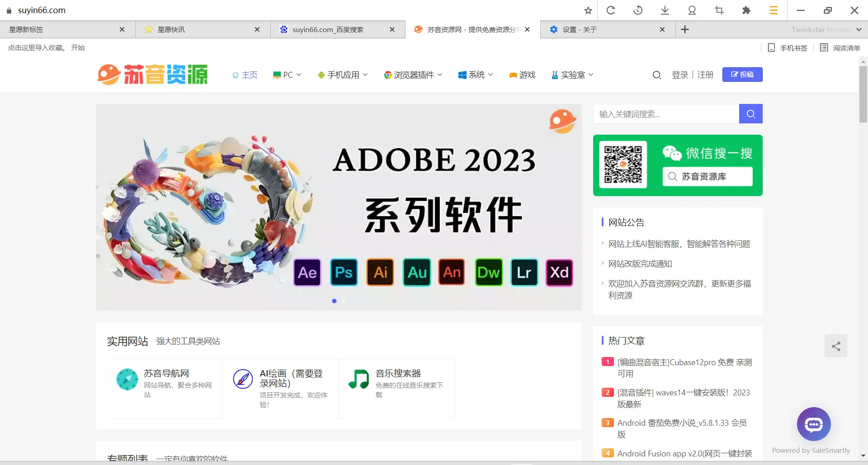The width and height of the screenshot is (868, 465).
Task: Click the 苏音资源 planet logo
Action: [108, 74]
